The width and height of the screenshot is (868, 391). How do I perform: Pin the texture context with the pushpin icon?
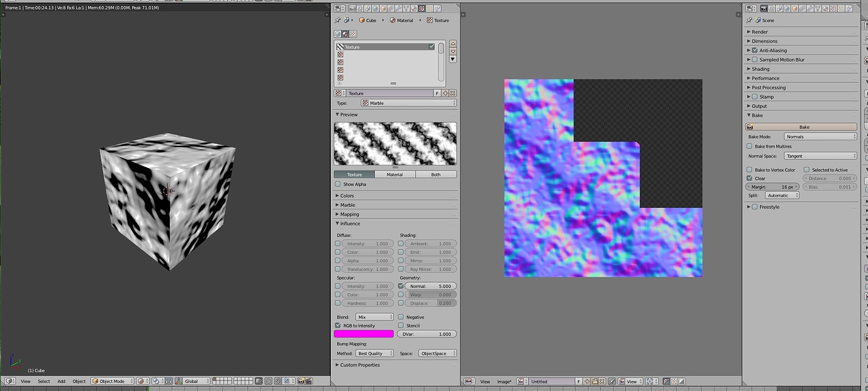coord(338,19)
